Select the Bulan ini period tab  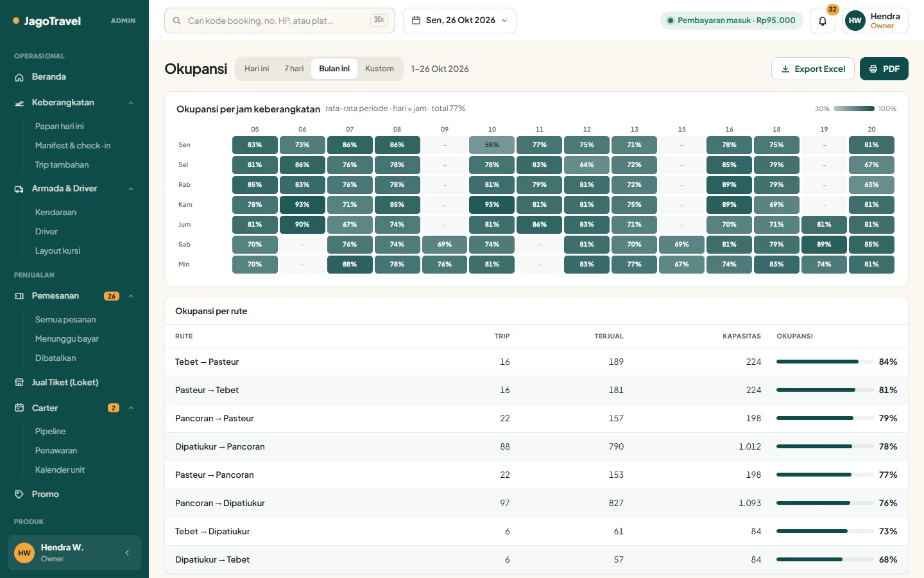(x=334, y=69)
